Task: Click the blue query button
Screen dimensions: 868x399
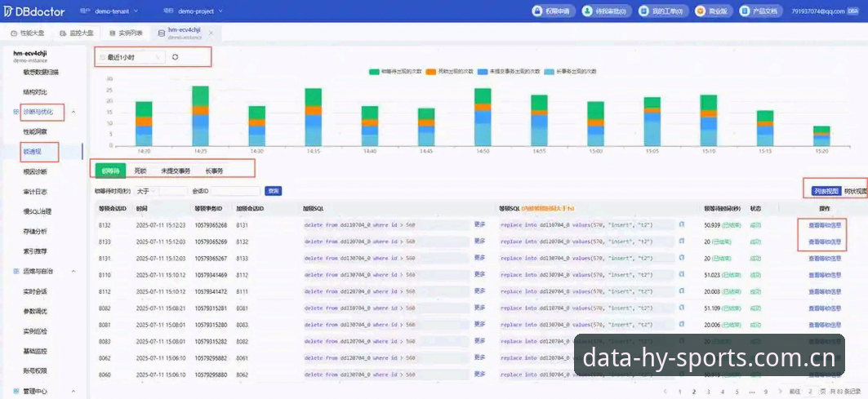Action: [x=273, y=191]
